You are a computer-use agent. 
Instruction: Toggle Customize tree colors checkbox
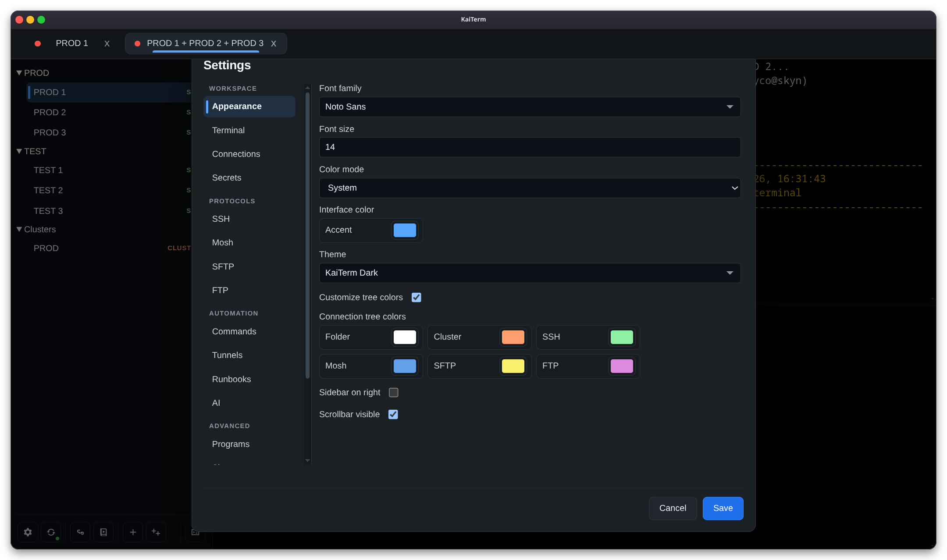point(417,298)
